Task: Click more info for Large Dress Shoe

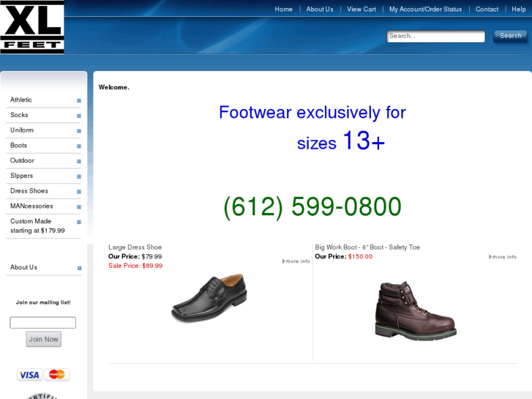Action: click(296, 261)
